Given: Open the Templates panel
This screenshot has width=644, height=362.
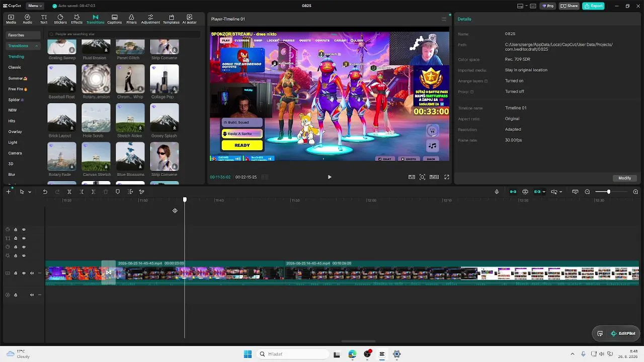Looking at the screenshot, I should [171, 19].
